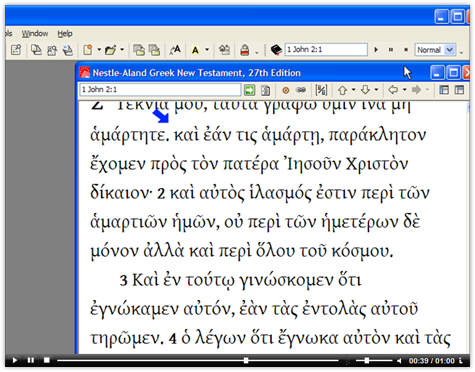The height and width of the screenshot is (372, 475).
Task: Click the document page icon next to Go
Action: point(266,90)
